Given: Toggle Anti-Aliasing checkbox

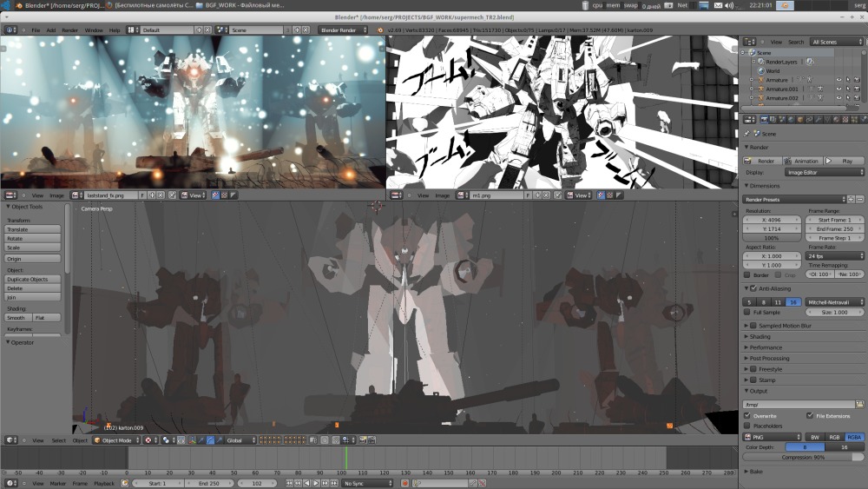Looking at the screenshot, I should point(753,288).
